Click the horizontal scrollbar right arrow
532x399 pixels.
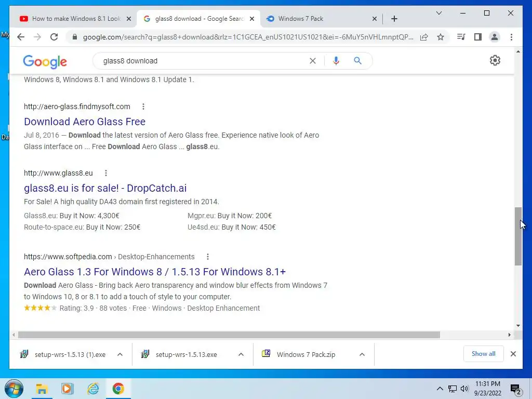[x=510, y=335]
